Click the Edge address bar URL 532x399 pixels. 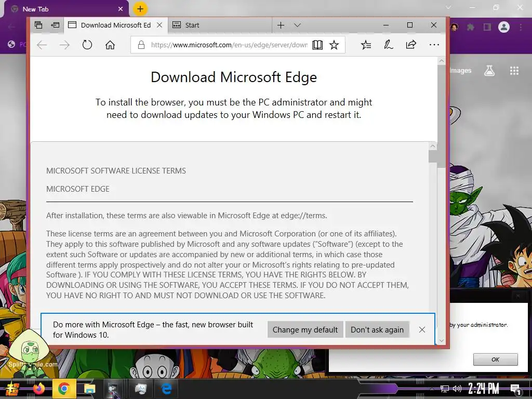point(229,45)
